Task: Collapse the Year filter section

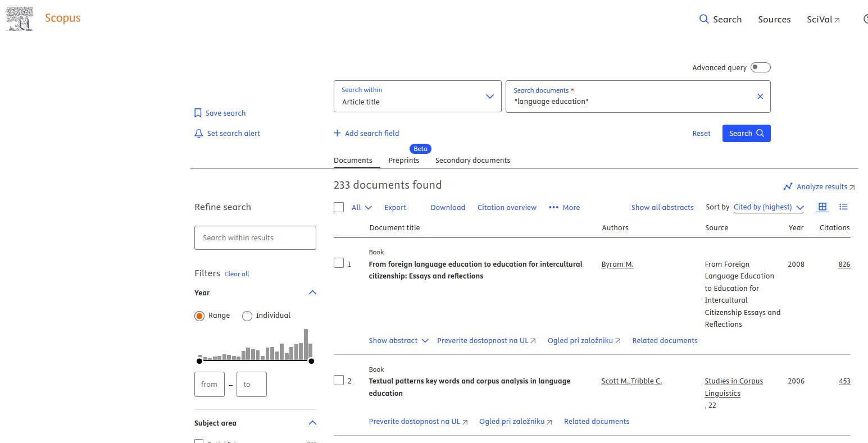Action: [x=313, y=293]
